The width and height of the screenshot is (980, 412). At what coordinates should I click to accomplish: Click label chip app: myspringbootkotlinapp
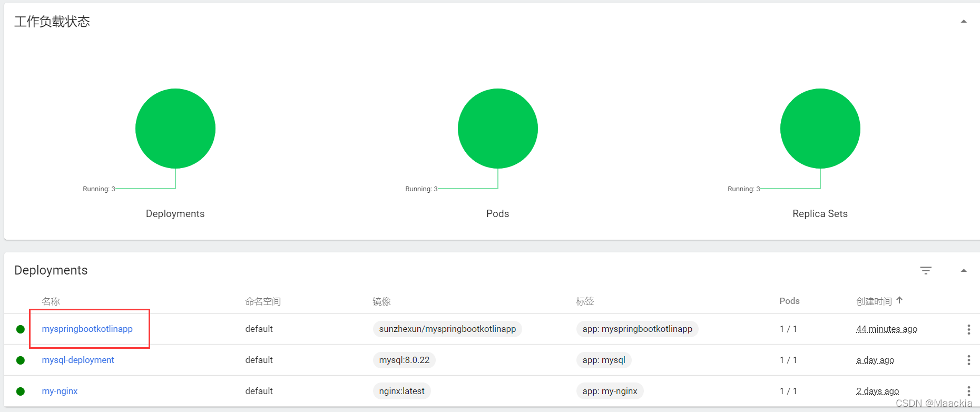click(638, 329)
